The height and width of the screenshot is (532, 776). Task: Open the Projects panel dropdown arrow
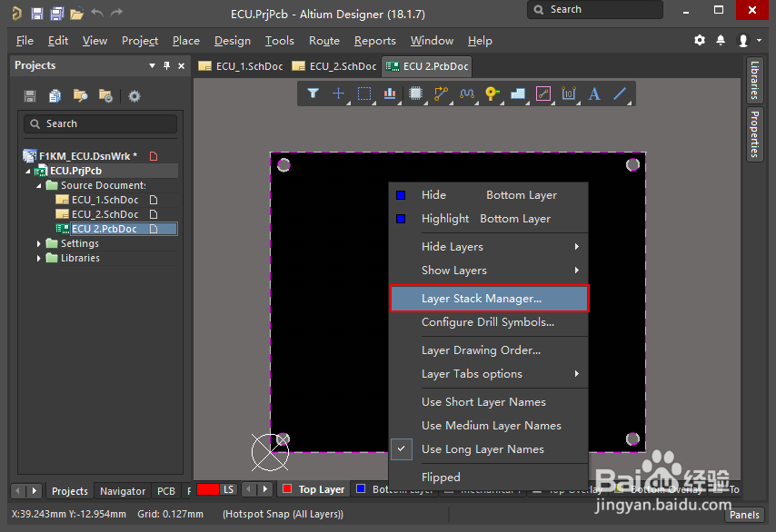(x=152, y=65)
